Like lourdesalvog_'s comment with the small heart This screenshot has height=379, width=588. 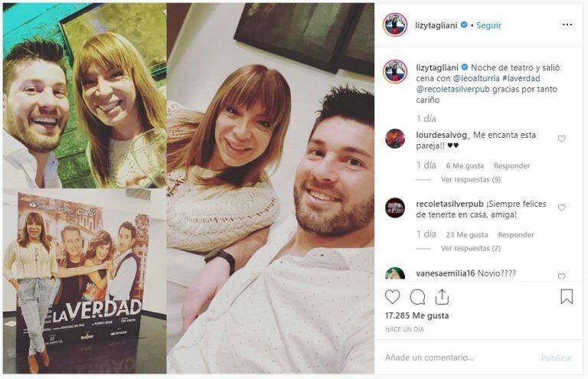[x=561, y=139]
